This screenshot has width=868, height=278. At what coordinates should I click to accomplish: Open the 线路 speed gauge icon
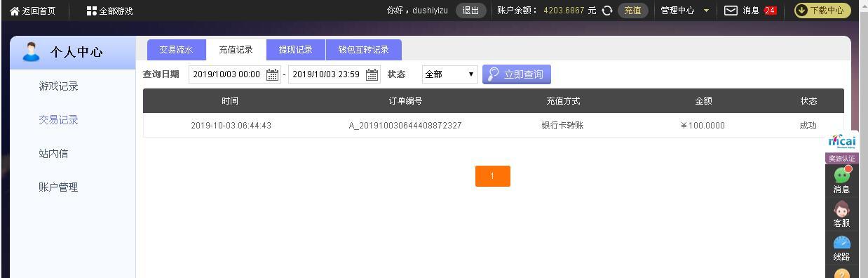click(x=841, y=243)
